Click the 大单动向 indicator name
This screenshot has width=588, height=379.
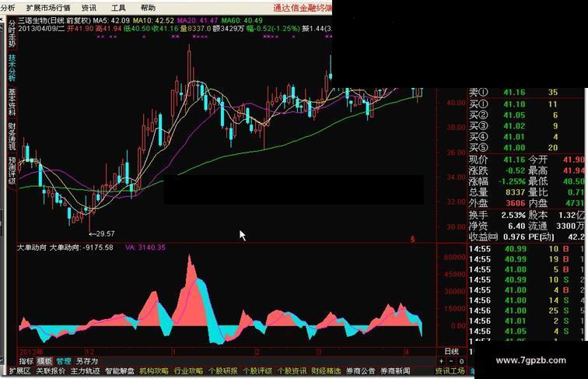(x=32, y=247)
